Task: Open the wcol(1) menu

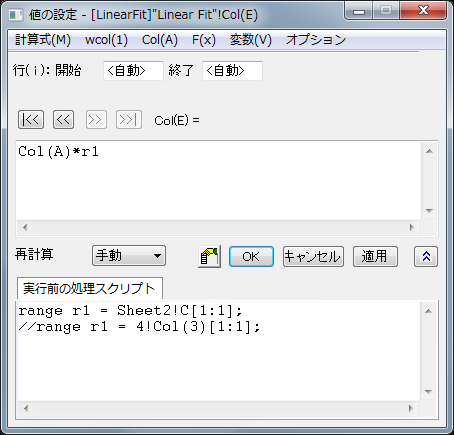Action: 106,40
